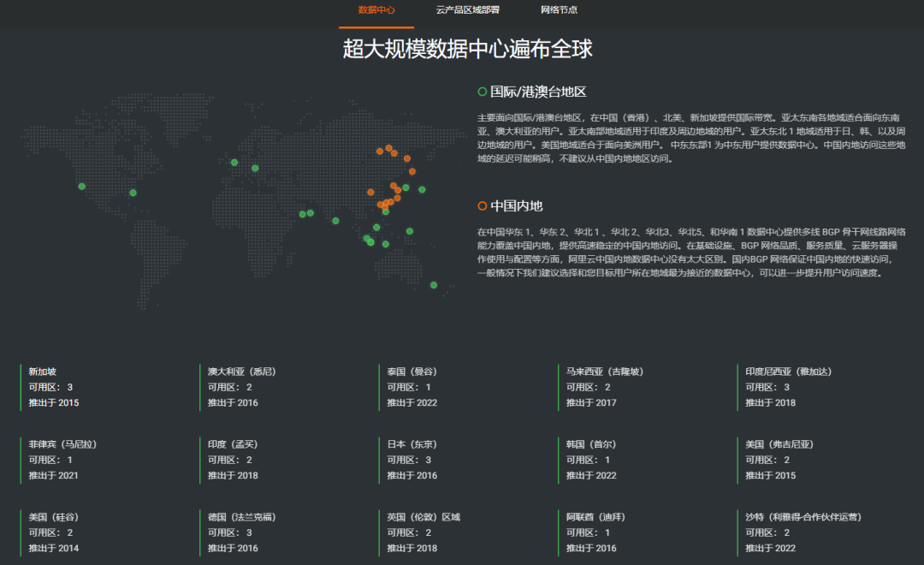Click the green marker on India
This screenshot has height=565, width=924.
click(335, 221)
